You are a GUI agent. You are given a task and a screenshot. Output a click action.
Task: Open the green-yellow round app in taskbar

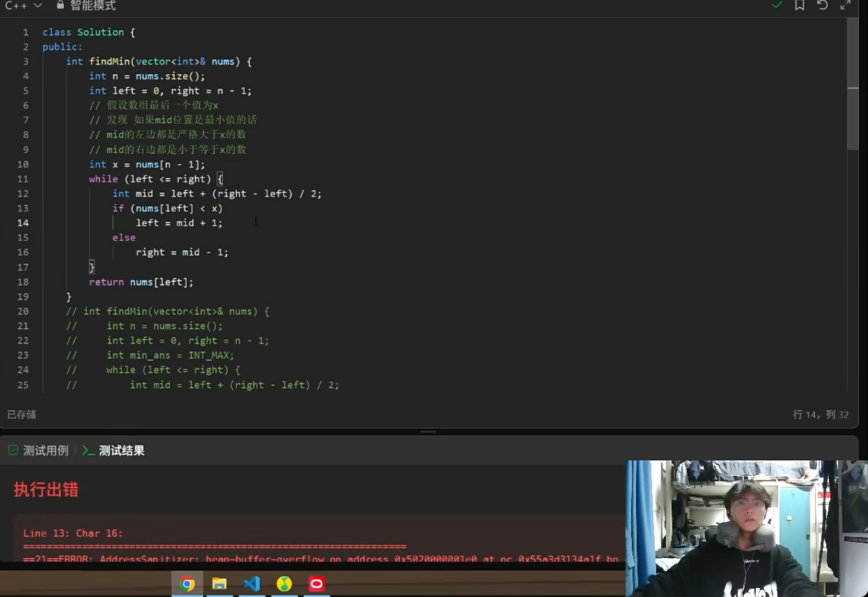coord(284,584)
